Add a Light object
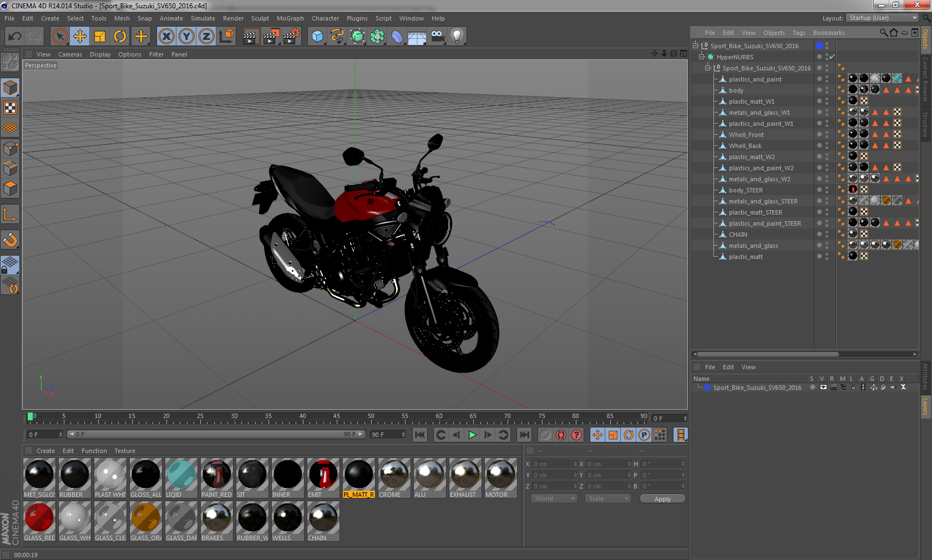 click(457, 37)
